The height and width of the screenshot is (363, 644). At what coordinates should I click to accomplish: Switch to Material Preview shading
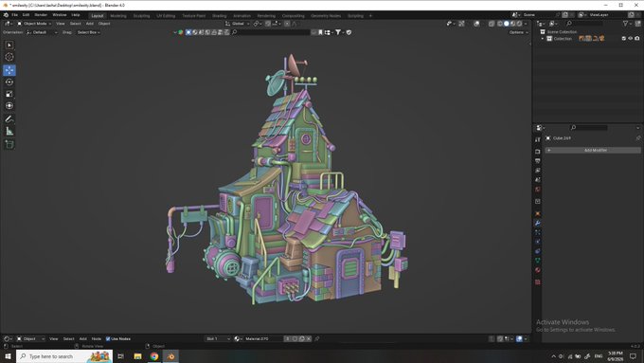[513, 24]
